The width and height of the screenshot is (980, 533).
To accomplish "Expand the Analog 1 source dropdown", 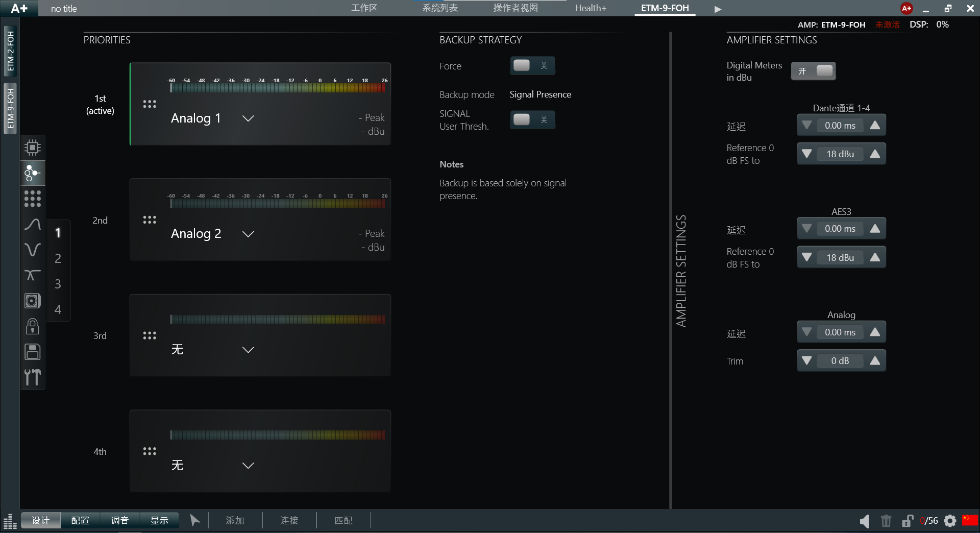I will click(x=248, y=118).
